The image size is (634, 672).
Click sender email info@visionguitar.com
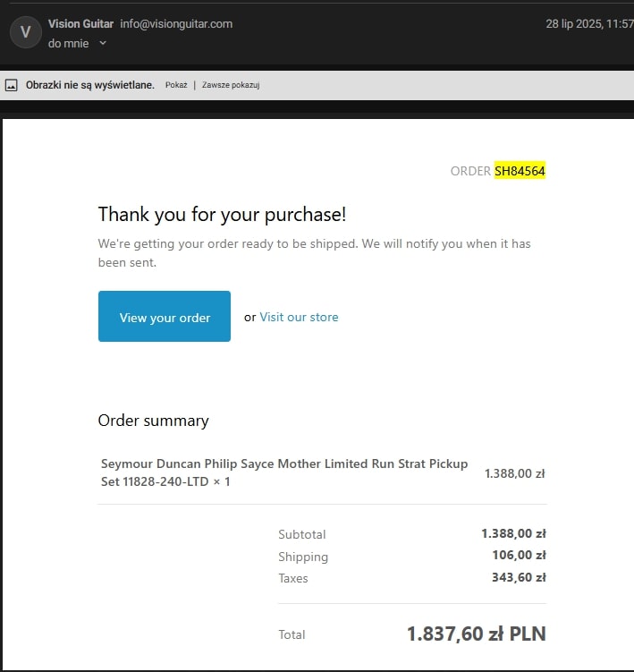click(x=176, y=23)
